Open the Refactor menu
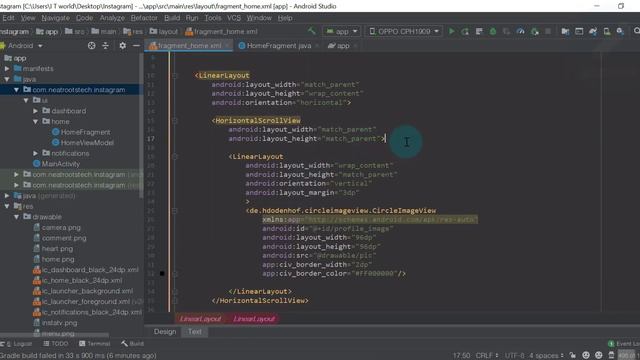 [144, 18]
